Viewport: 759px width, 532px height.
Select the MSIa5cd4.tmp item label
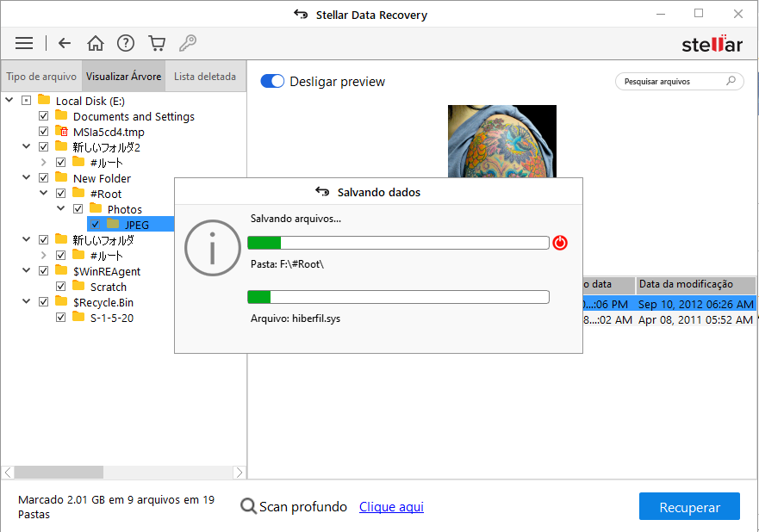click(x=109, y=132)
